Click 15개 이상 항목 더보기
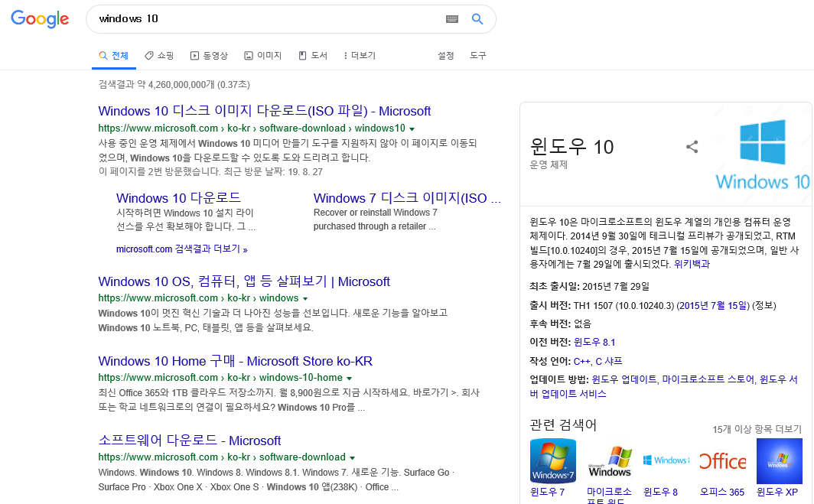814x504 pixels. (757, 429)
